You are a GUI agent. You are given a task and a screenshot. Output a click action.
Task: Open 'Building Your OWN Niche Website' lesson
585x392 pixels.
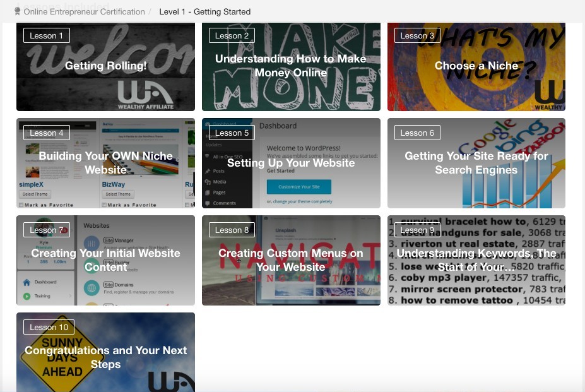105,163
